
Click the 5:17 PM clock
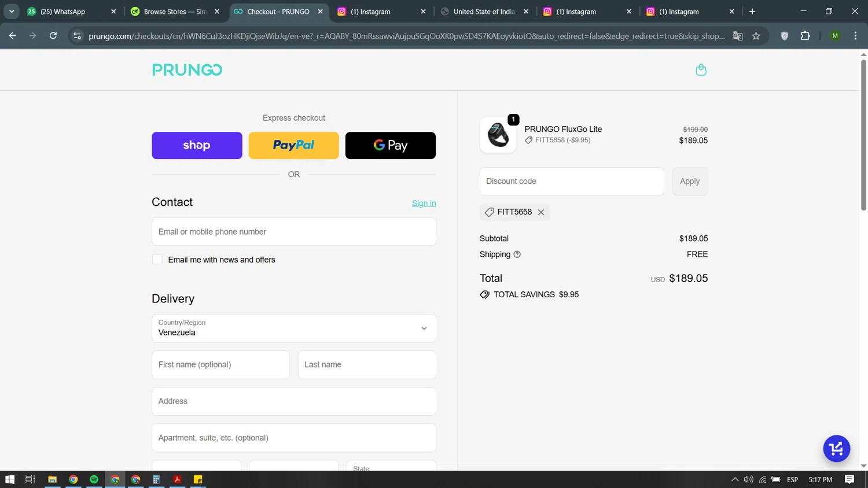[x=821, y=479]
